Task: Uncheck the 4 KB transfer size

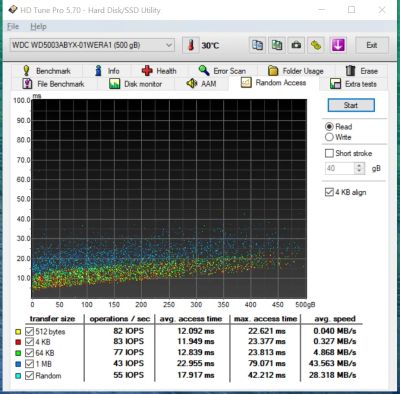Action: (x=29, y=342)
